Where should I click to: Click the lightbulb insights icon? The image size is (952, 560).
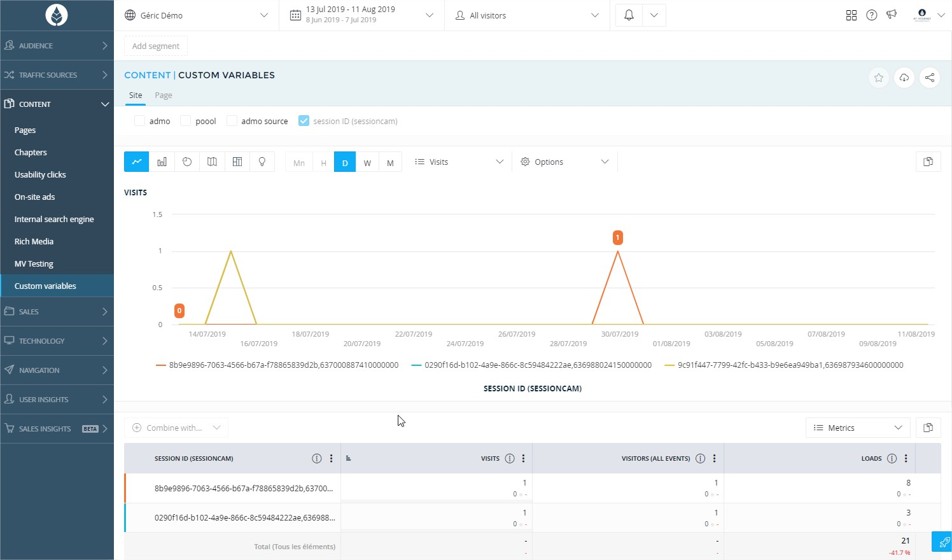pos(262,162)
